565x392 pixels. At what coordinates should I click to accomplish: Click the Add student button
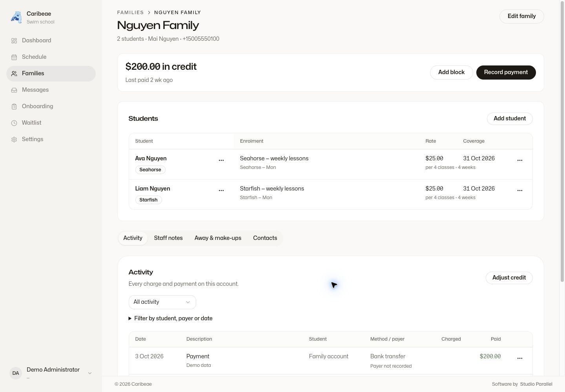point(510,119)
